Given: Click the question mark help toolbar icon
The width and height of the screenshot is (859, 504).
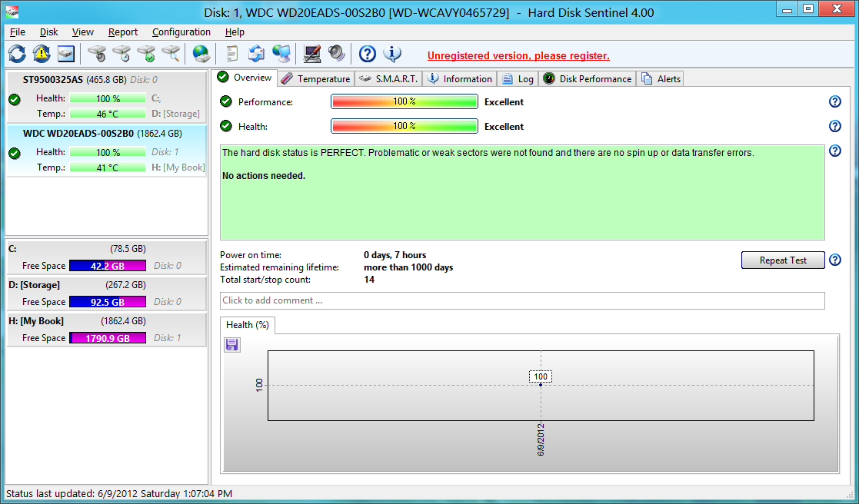Looking at the screenshot, I should pyautogui.click(x=367, y=54).
